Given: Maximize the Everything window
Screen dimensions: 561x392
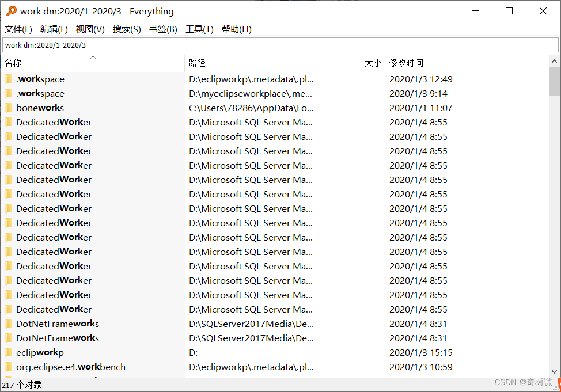Looking at the screenshot, I should pos(509,11).
